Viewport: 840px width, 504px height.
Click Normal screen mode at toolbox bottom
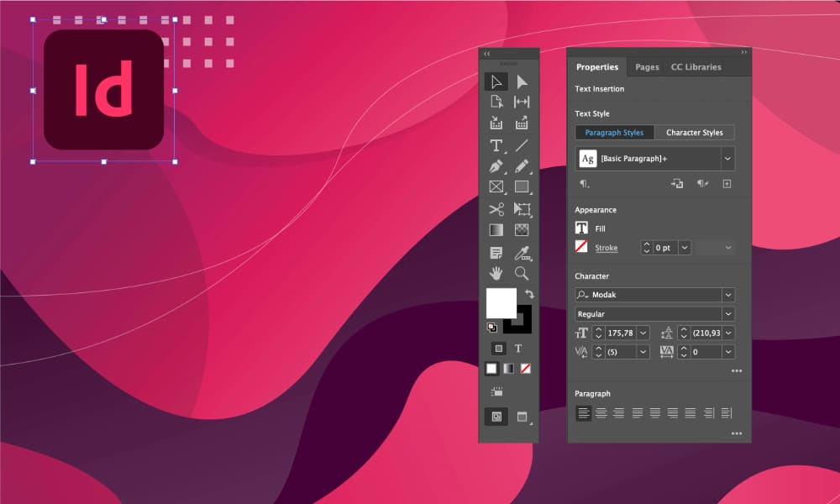click(x=496, y=417)
